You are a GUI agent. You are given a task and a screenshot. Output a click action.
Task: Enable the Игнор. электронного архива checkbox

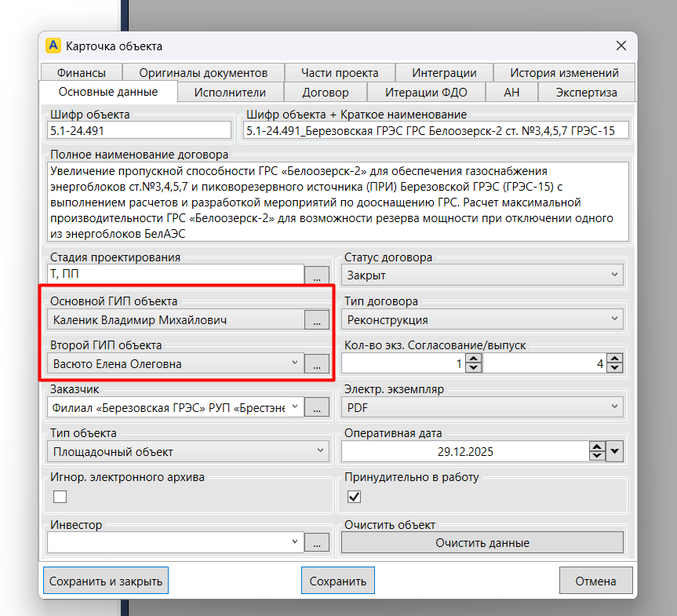(60, 496)
